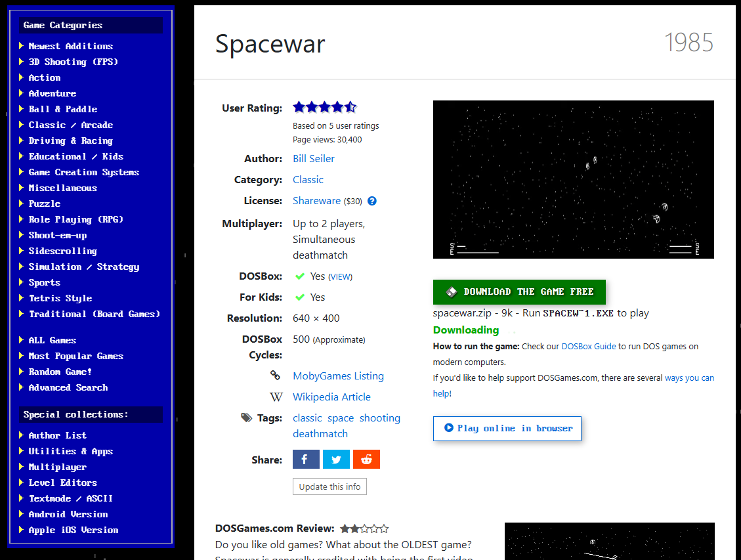Open the second Spacewar screenshot thumbnail
Screen dimensions: 741x560
(x=609, y=541)
